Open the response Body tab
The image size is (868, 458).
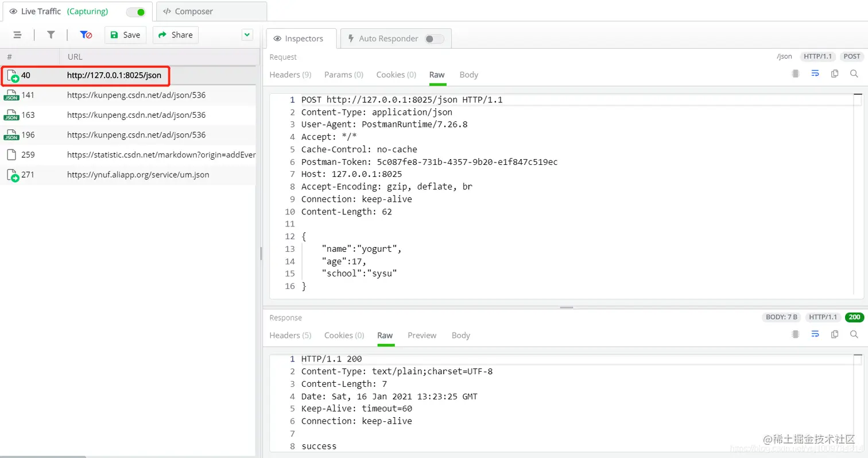tap(461, 335)
